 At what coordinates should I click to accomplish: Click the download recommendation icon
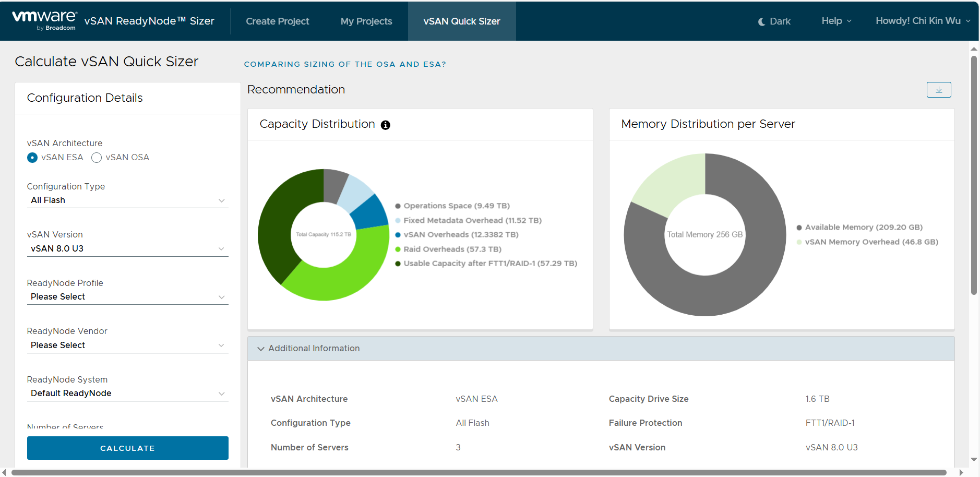coord(938,90)
